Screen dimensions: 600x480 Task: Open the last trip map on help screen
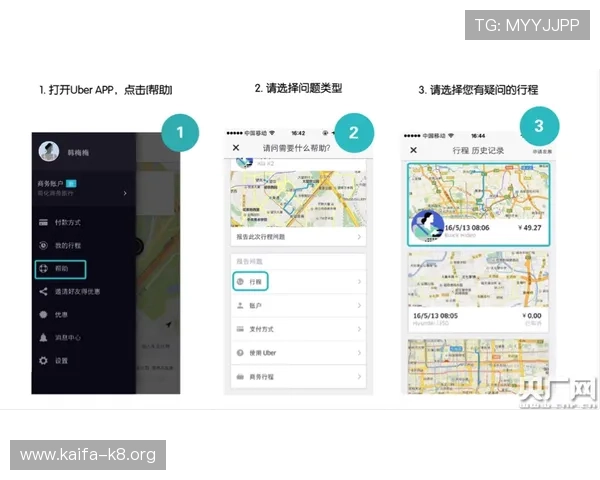coord(298,199)
